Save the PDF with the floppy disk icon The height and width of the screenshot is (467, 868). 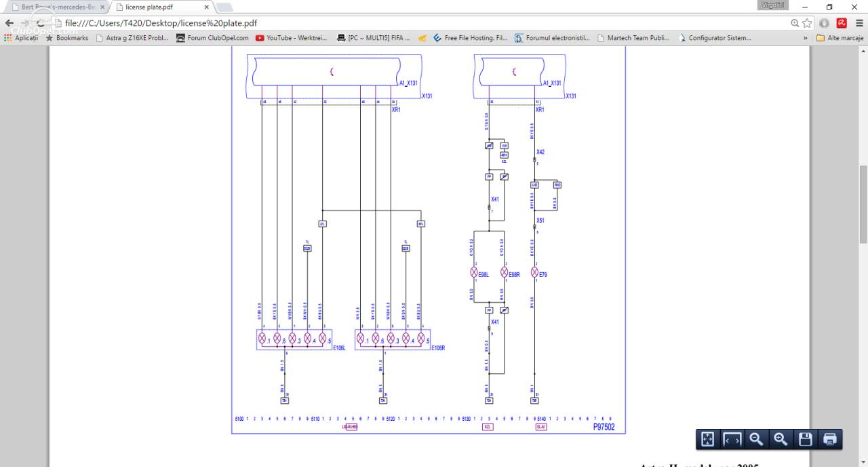coord(805,439)
